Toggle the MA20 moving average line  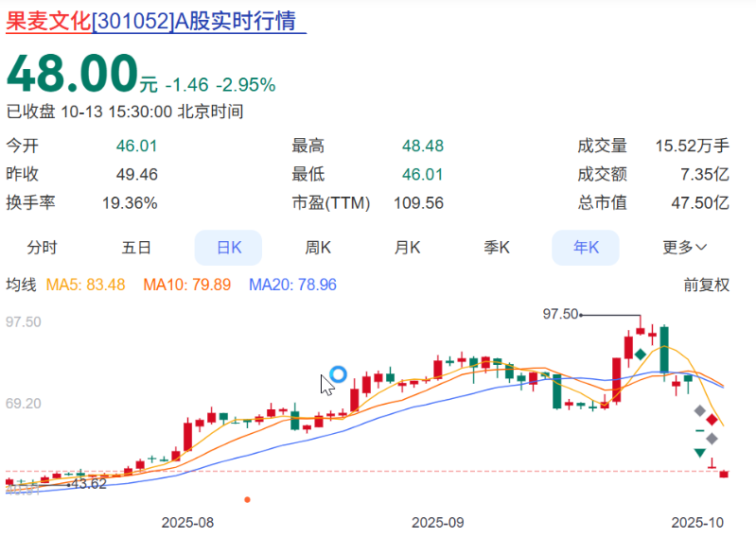coord(292,285)
